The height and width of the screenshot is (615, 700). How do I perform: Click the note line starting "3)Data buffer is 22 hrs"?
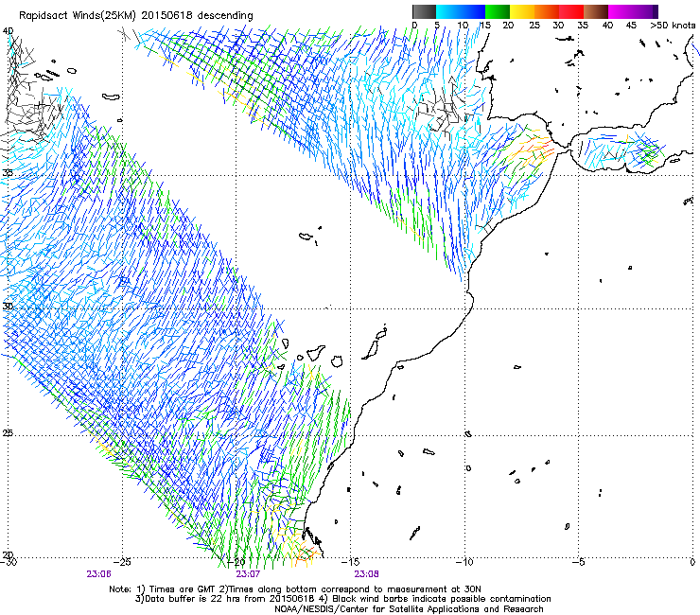click(x=342, y=599)
